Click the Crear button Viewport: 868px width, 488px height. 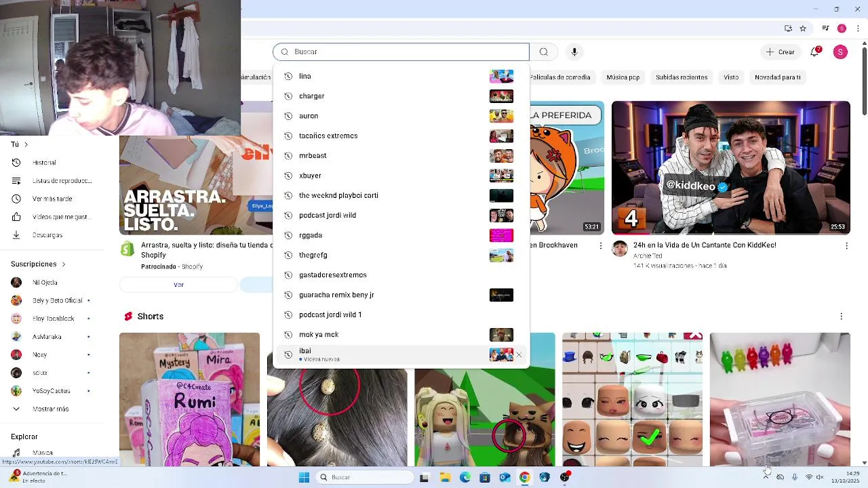click(780, 52)
